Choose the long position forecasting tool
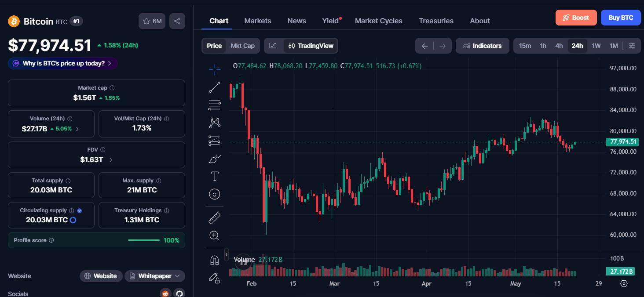The image size is (644, 297). pyautogui.click(x=215, y=141)
